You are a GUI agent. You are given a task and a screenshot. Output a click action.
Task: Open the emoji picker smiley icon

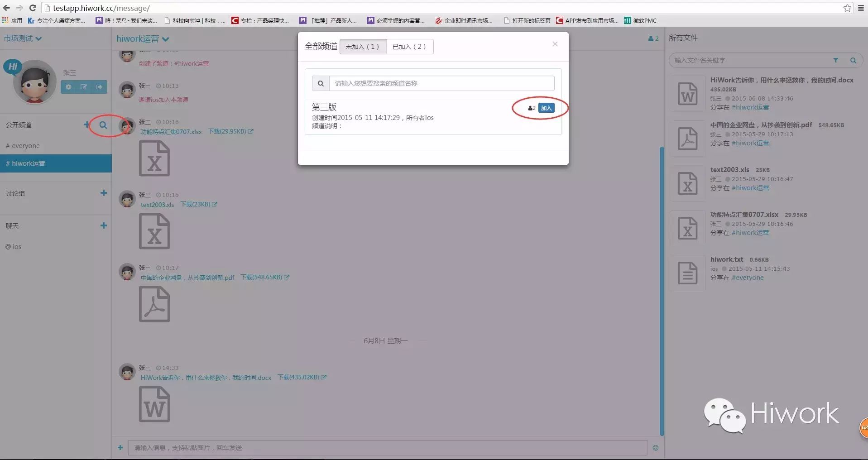point(655,448)
